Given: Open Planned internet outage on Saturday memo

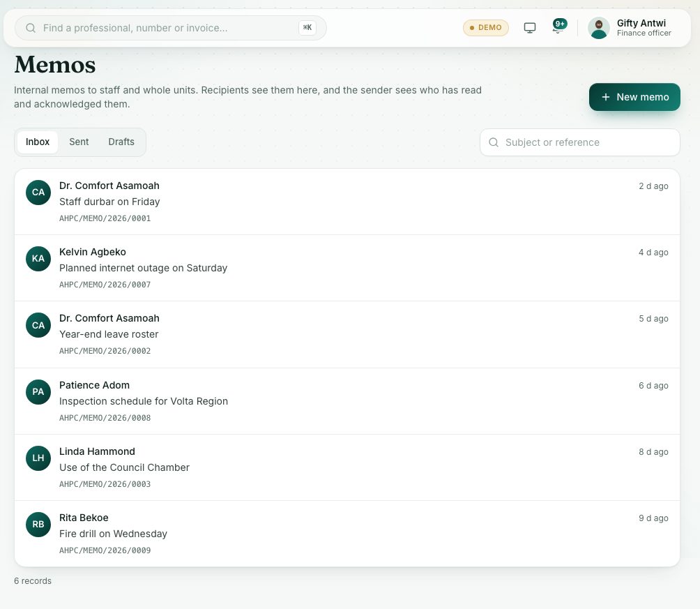Looking at the screenshot, I should (347, 268).
